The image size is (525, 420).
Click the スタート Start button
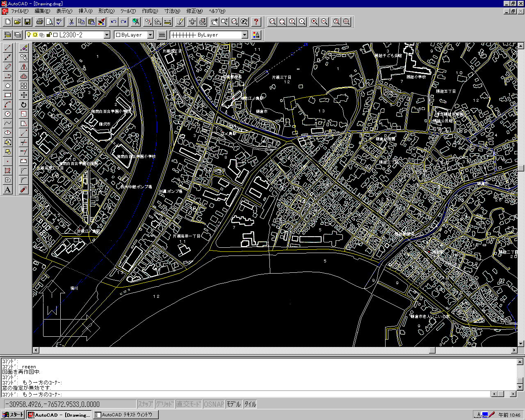point(13,415)
